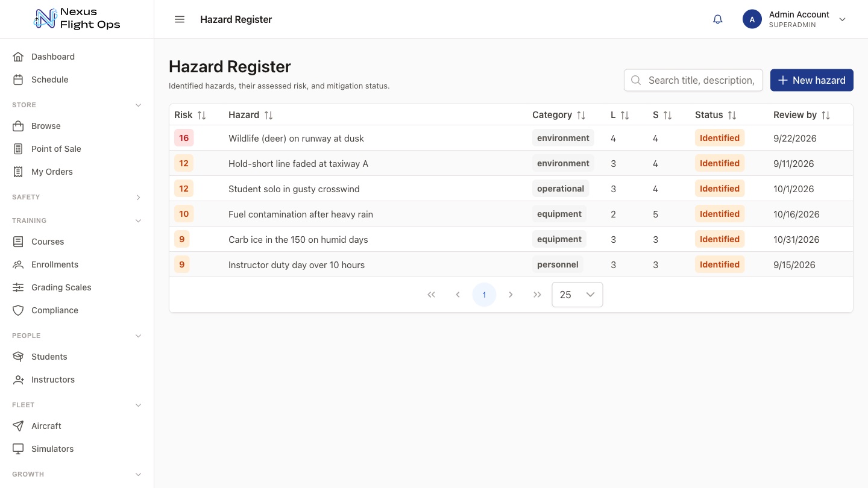Click risk score 16 badge
The image size is (868, 488).
184,138
